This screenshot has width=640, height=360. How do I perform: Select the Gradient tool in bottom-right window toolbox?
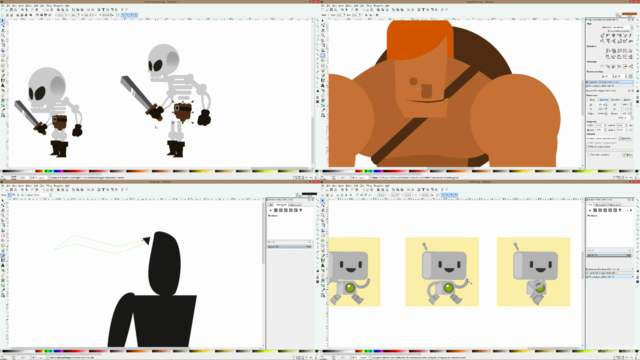pyautogui.click(x=323, y=285)
